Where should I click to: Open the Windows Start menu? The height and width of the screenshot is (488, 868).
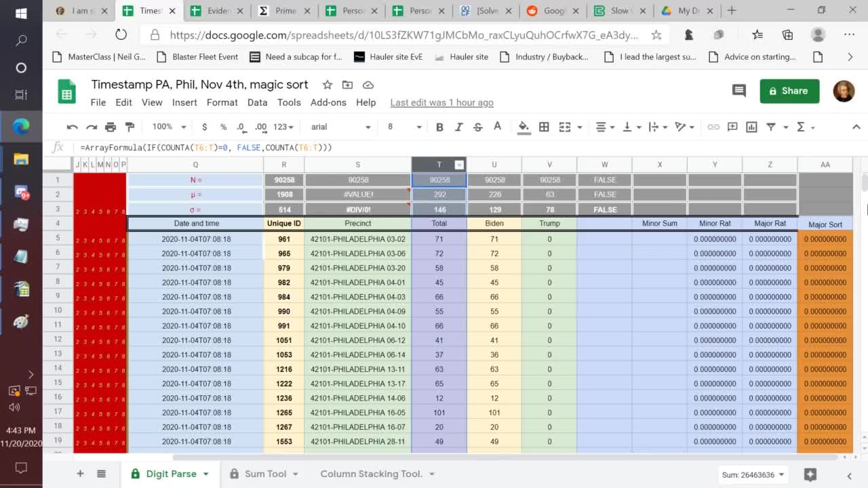(20, 14)
